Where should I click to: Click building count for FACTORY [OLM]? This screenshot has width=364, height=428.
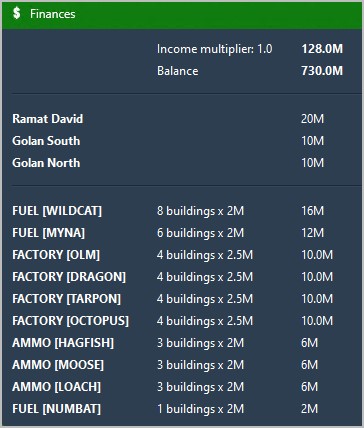pyautogui.click(x=205, y=255)
